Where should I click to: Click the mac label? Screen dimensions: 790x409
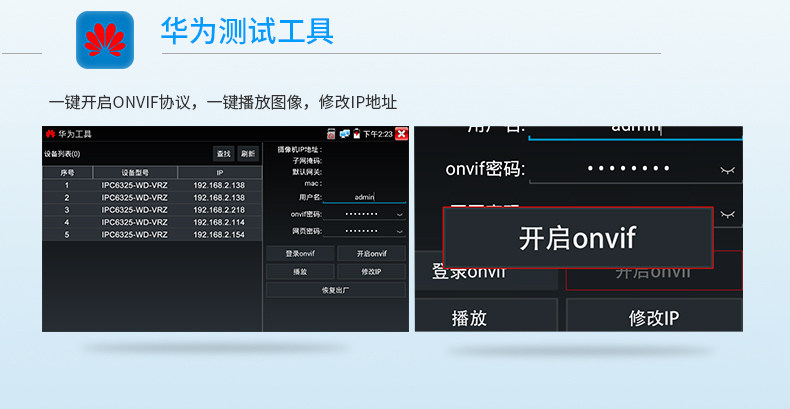point(313,183)
